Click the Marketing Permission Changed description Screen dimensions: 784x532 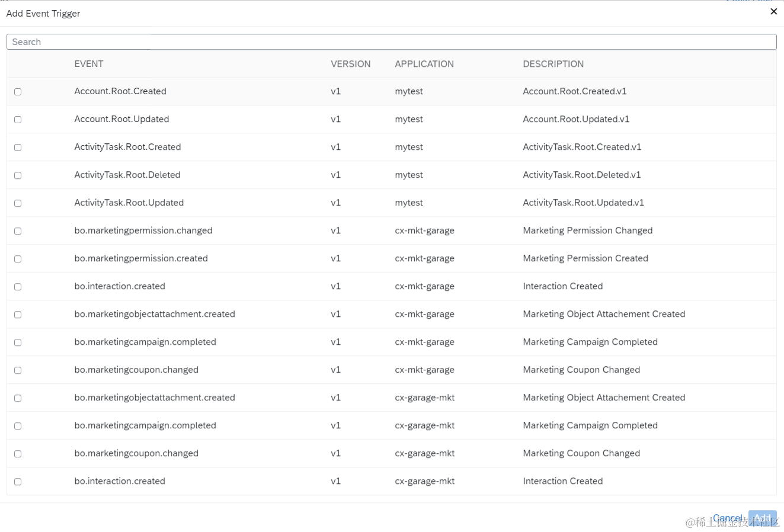click(588, 230)
